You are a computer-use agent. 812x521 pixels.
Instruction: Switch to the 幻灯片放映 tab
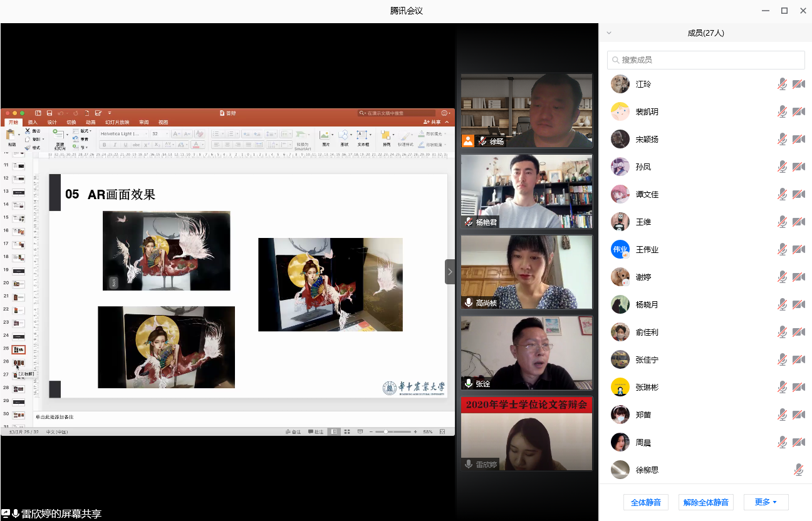click(x=117, y=122)
